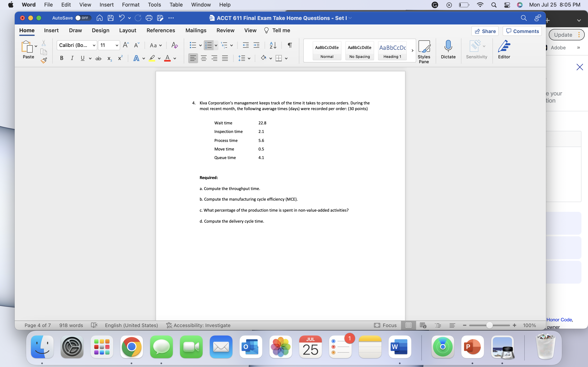Adjust the zoom slider
The height and width of the screenshot is (367, 588).
(x=489, y=325)
